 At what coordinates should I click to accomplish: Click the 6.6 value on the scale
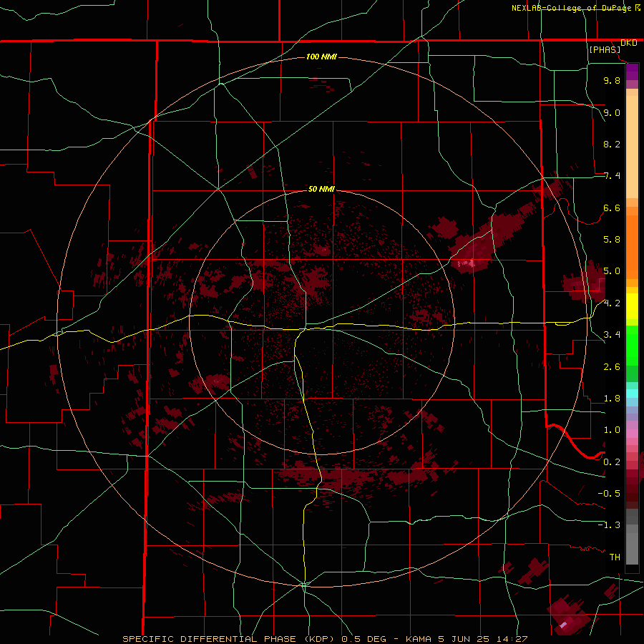coord(612,208)
